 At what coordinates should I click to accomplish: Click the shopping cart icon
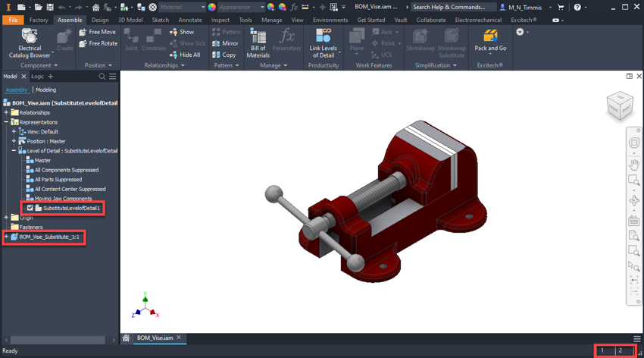561,7
